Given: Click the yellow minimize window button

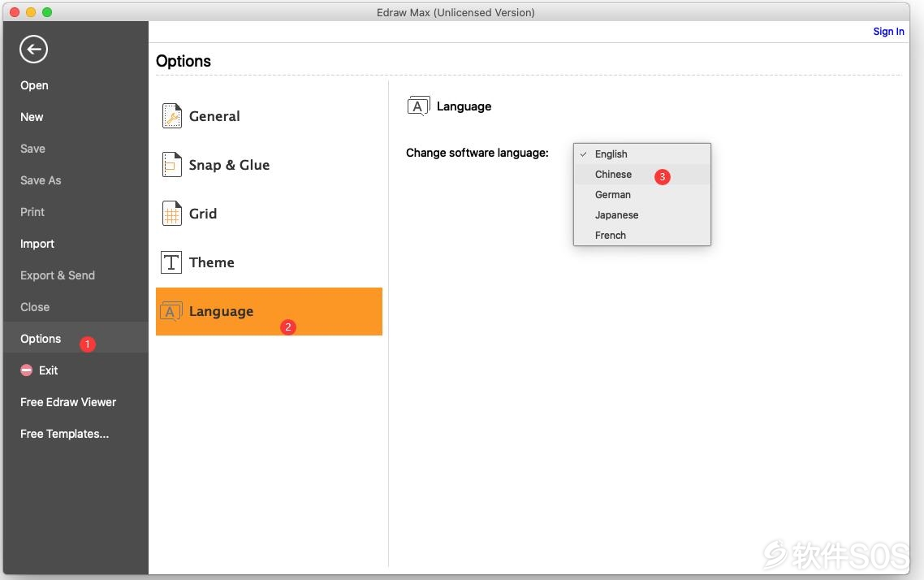Looking at the screenshot, I should pos(31,12).
